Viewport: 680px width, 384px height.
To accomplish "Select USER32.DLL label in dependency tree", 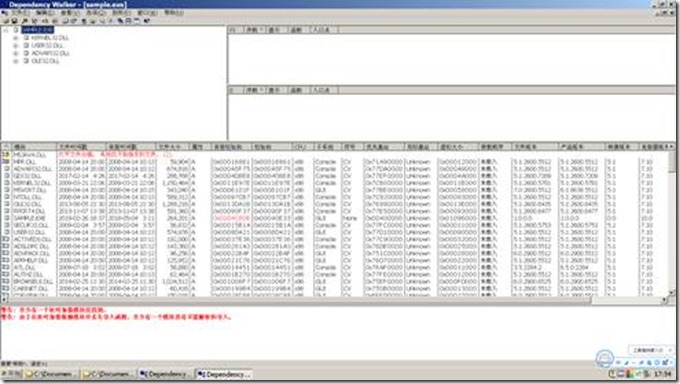I will [47, 46].
